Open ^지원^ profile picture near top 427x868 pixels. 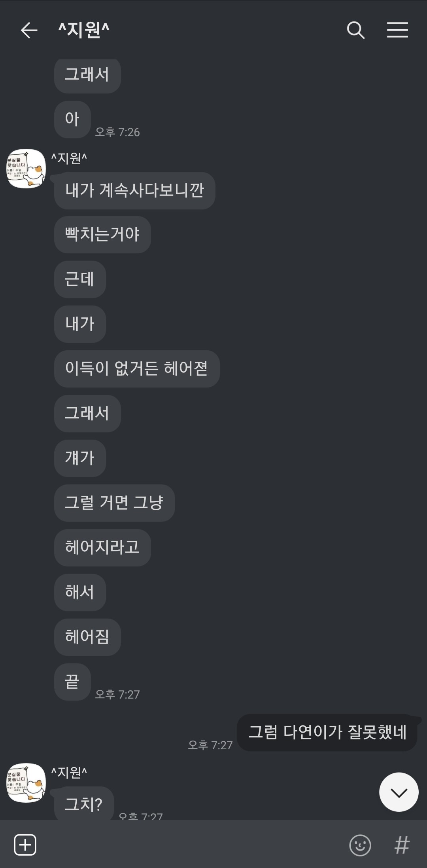(26, 169)
